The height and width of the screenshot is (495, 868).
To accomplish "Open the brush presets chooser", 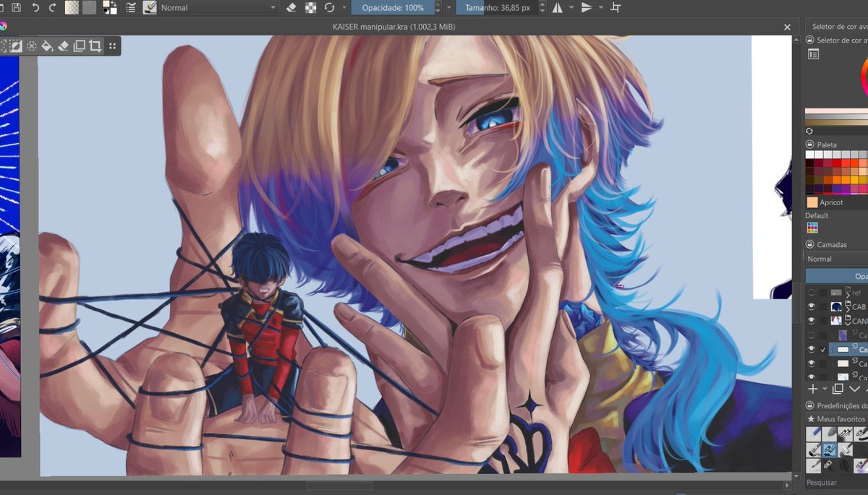I will (150, 7).
